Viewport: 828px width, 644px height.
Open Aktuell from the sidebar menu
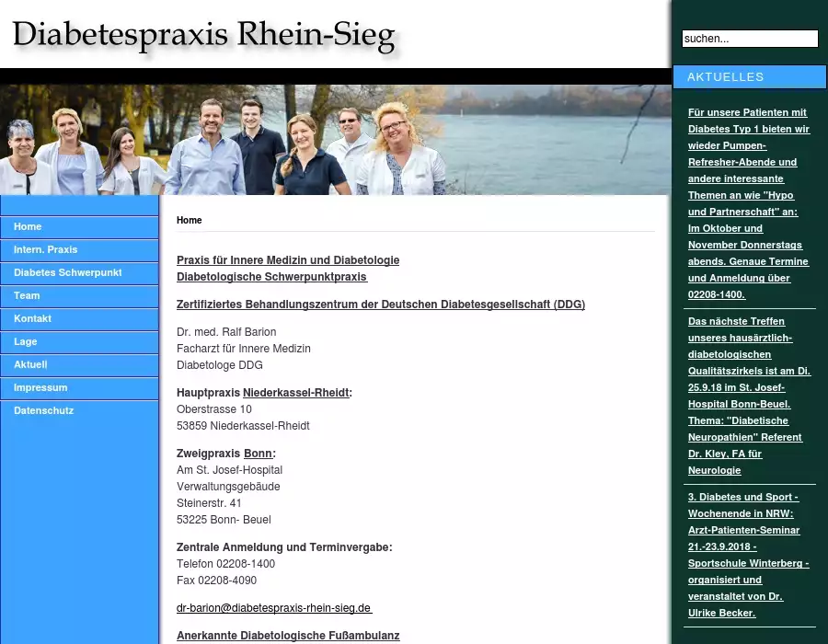[30, 365]
